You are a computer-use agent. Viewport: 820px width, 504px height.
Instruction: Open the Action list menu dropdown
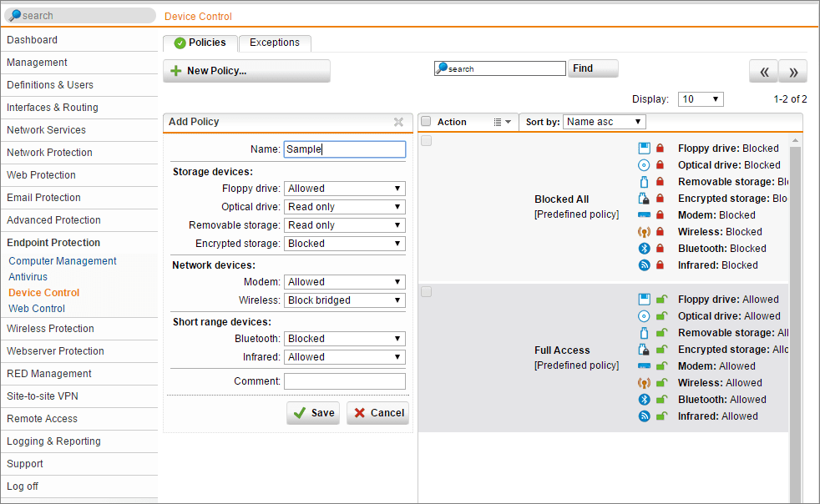(x=503, y=122)
